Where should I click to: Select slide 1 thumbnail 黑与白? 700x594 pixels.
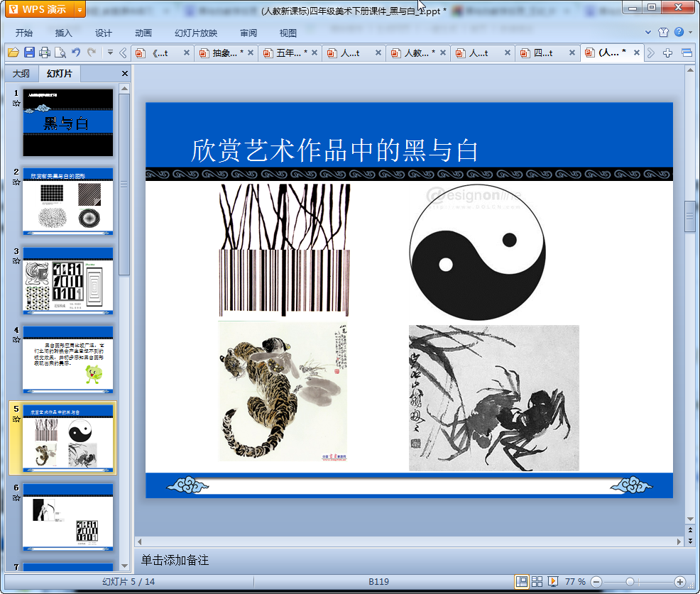point(68,123)
